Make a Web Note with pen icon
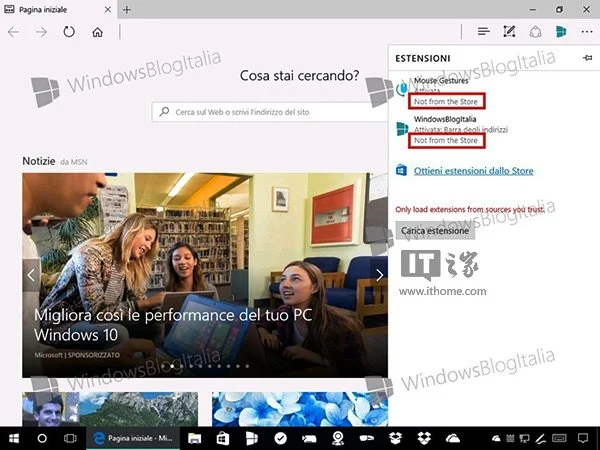The image size is (600, 450). pyautogui.click(x=509, y=31)
